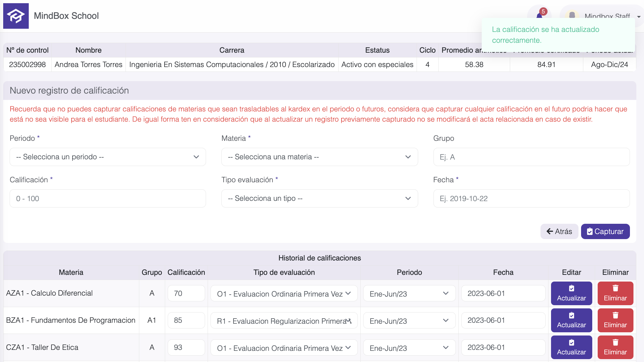The image size is (644, 362).
Task: Click Actualizar for Calculo Diferencial row
Action: coord(571,293)
